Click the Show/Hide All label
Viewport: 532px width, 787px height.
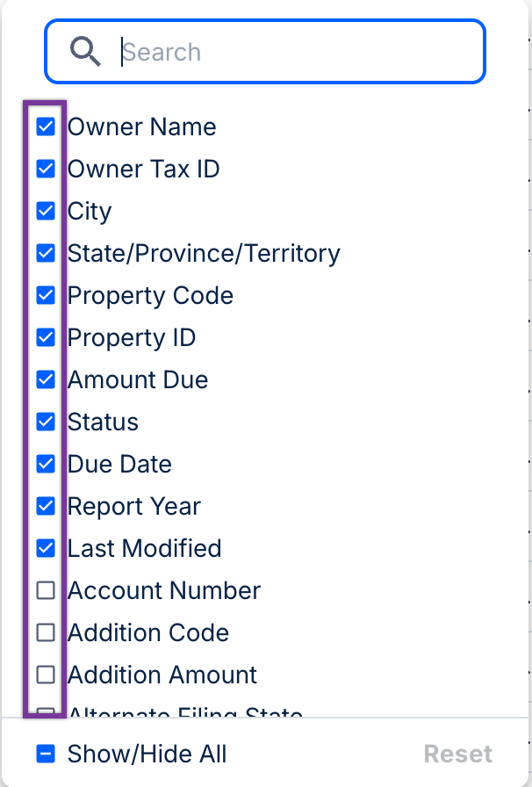147,754
